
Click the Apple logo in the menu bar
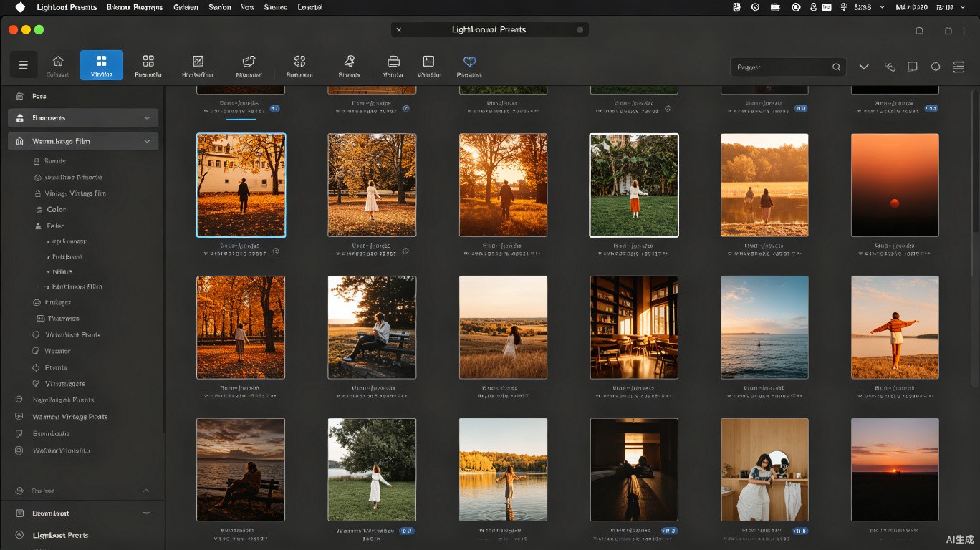coord(20,7)
